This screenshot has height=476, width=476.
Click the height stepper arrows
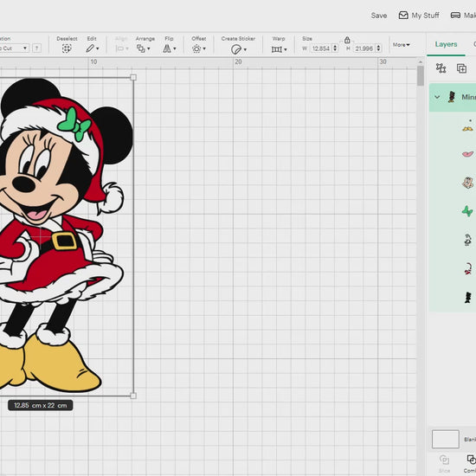(378, 48)
